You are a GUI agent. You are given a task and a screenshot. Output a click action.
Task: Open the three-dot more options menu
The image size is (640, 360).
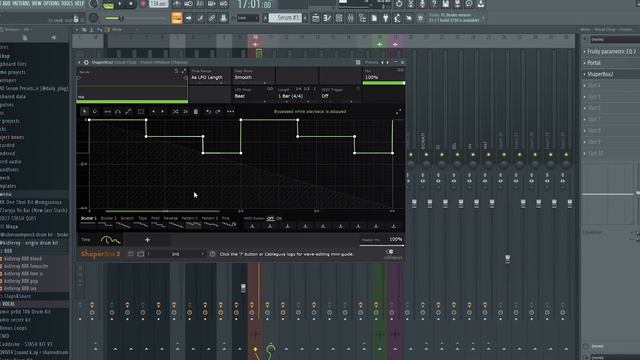point(230,111)
